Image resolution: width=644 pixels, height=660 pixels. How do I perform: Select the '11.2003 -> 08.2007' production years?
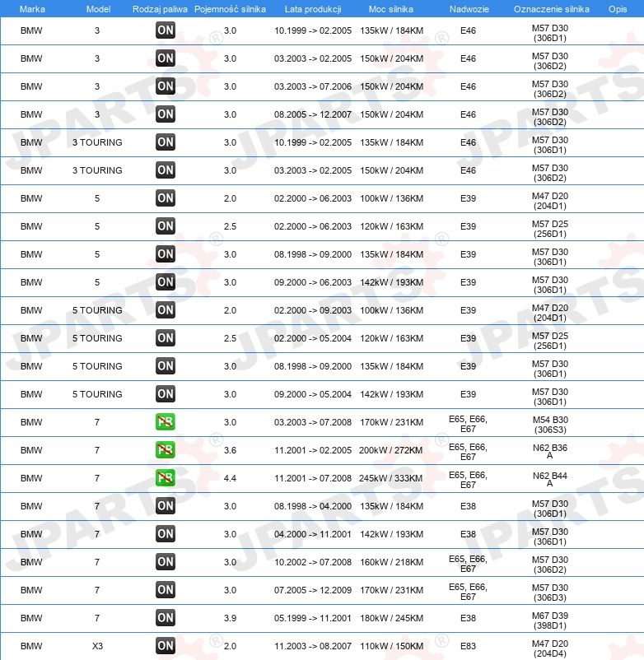click(x=312, y=646)
